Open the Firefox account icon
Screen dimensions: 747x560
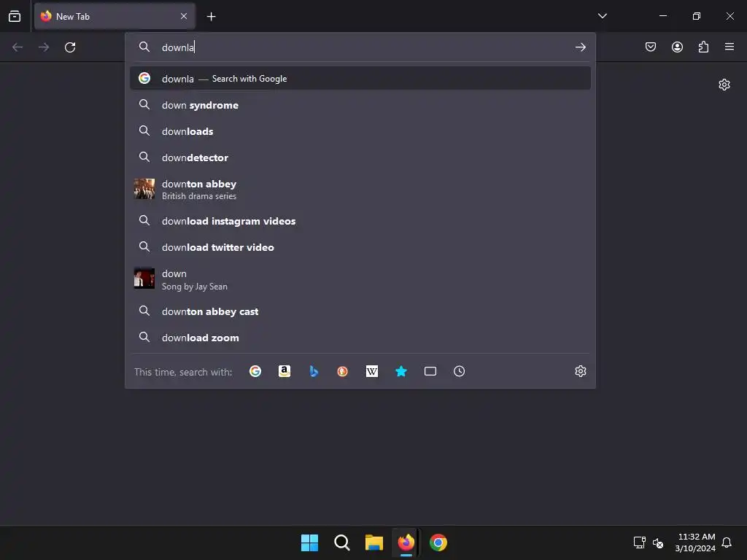click(677, 47)
